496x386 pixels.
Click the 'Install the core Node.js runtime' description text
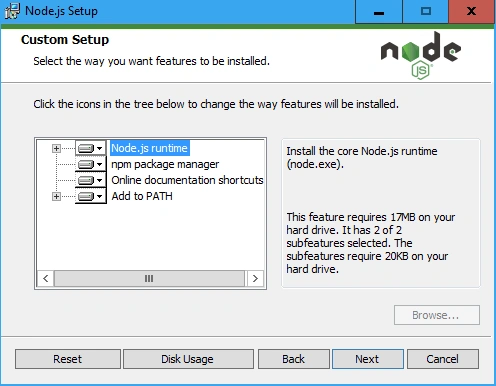(362, 158)
